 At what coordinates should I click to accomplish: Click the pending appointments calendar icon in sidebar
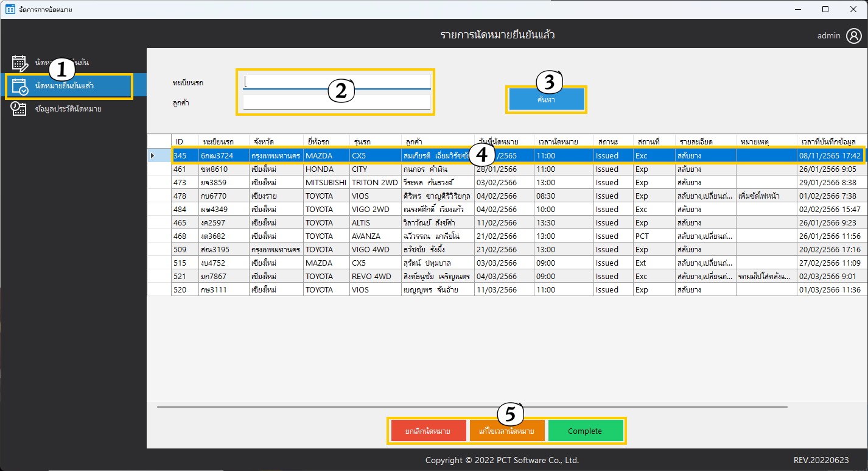[19, 63]
